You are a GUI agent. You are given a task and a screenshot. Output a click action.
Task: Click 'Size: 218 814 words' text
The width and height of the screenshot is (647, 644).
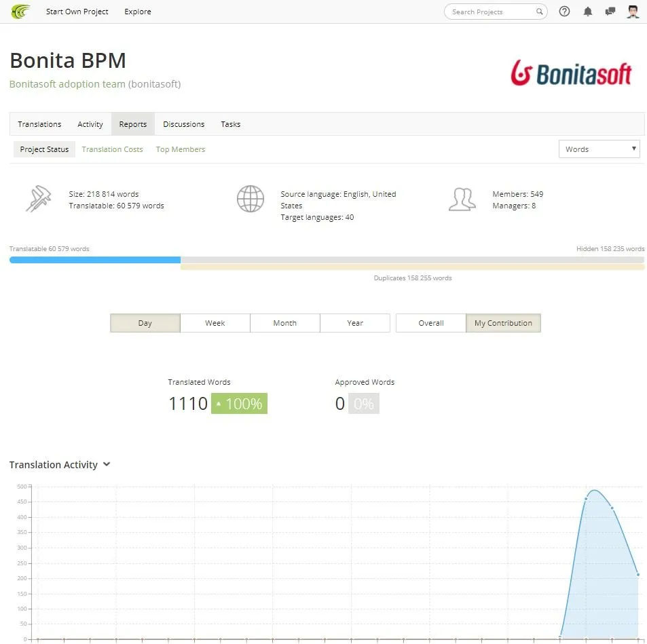(x=104, y=194)
